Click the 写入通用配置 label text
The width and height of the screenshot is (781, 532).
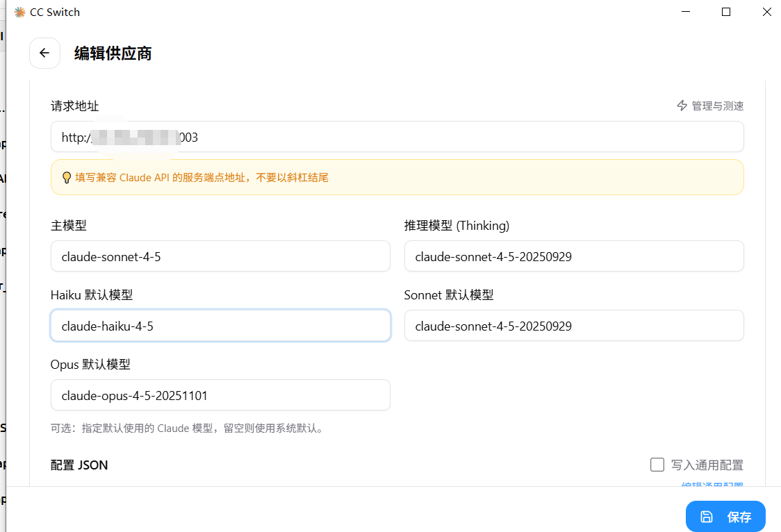pos(707,465)
